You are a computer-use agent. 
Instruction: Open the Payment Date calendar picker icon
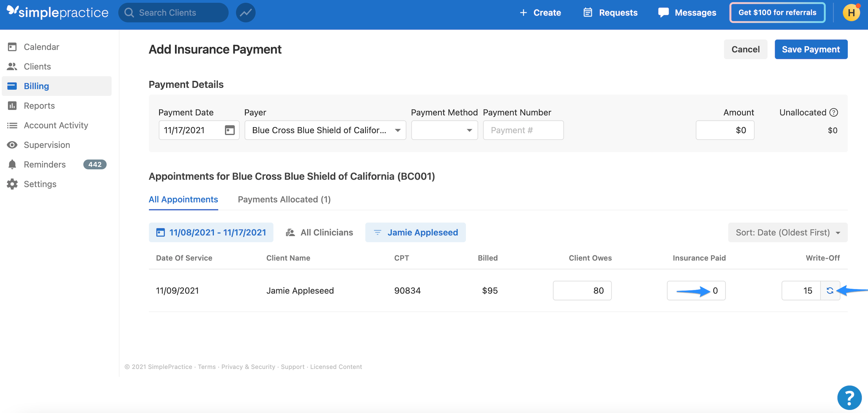click(230, 130)
